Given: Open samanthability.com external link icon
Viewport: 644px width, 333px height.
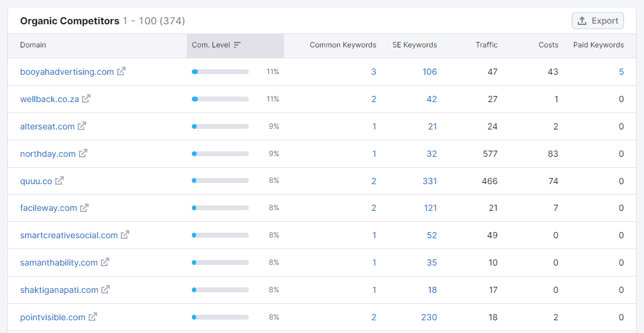Looking at the screenshot, I should click(x=105, y=263).
